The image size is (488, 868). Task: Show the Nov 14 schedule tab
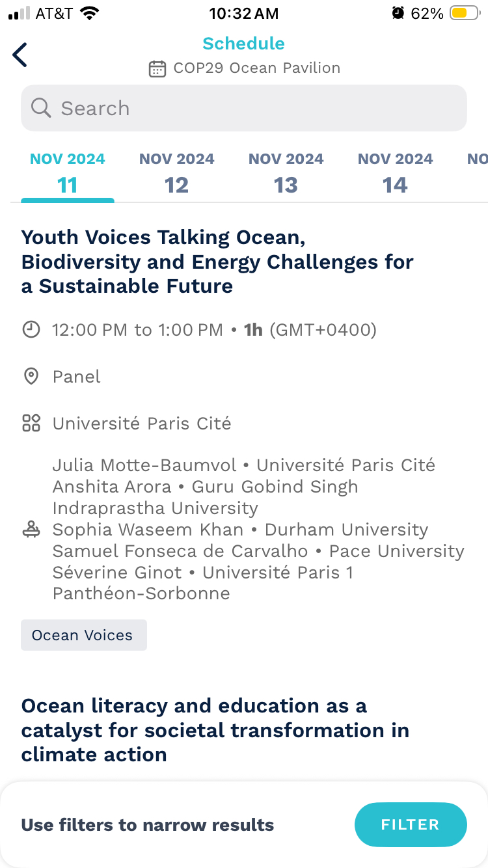click(x=396, y=174)
